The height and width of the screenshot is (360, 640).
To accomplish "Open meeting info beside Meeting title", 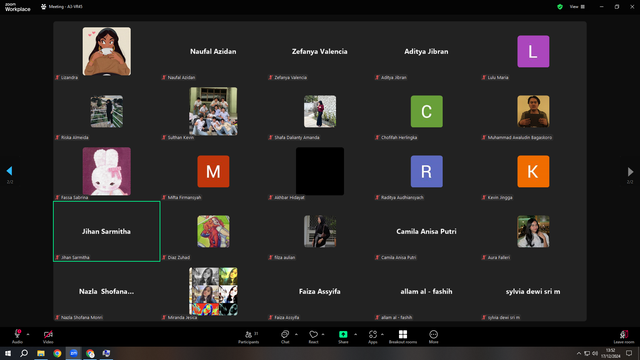I will coord(44,7).
